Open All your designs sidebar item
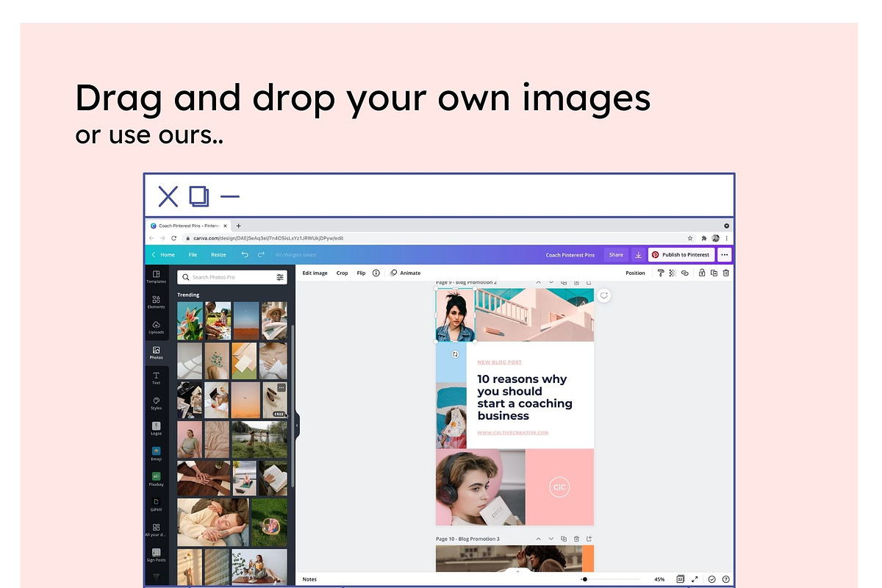 click(x=156, y=530)
